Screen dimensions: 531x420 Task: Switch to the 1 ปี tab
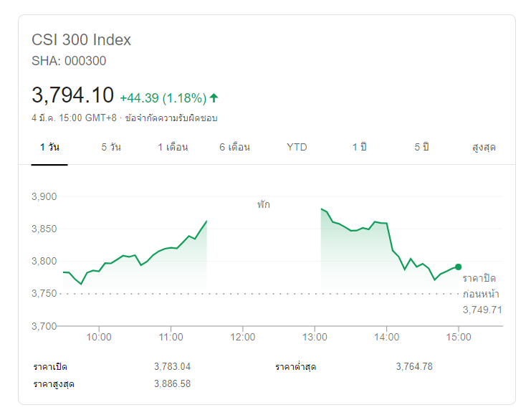(x=359, y=147)
